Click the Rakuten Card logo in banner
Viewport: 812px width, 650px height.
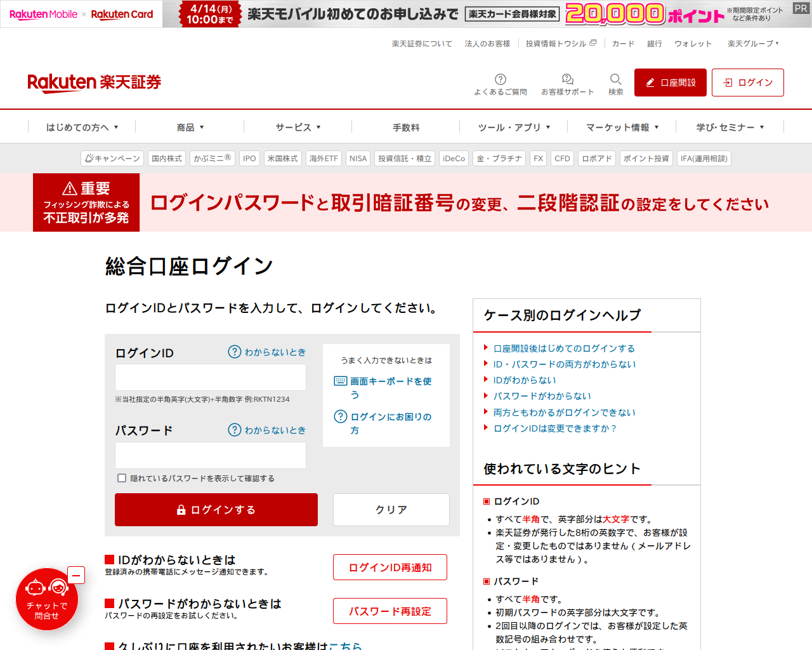[122, 14]
